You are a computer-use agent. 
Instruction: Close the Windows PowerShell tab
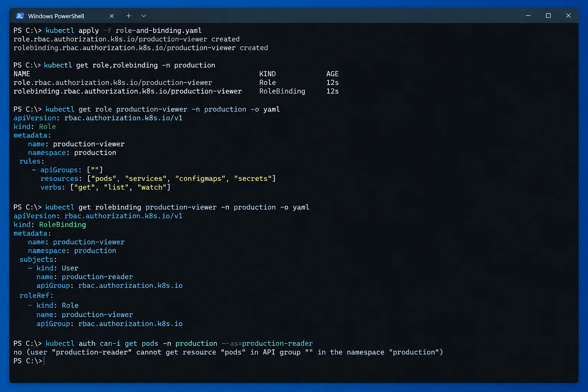111,16
